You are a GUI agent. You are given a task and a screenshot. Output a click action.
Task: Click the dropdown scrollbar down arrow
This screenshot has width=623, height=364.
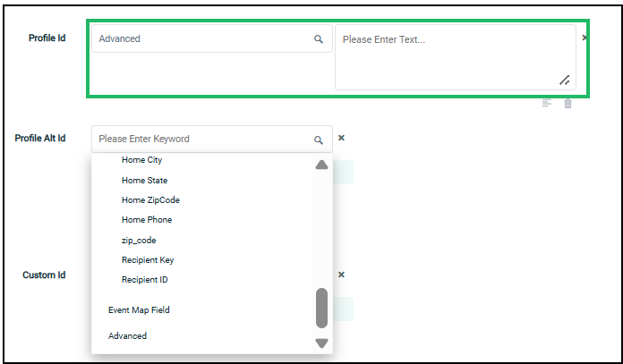[321, 343]
